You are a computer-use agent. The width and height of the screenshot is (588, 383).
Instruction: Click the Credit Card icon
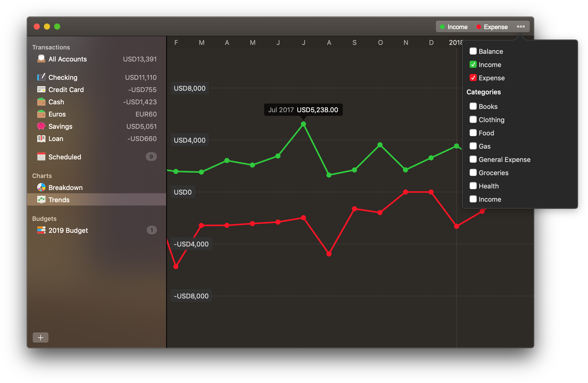[41, 90]
